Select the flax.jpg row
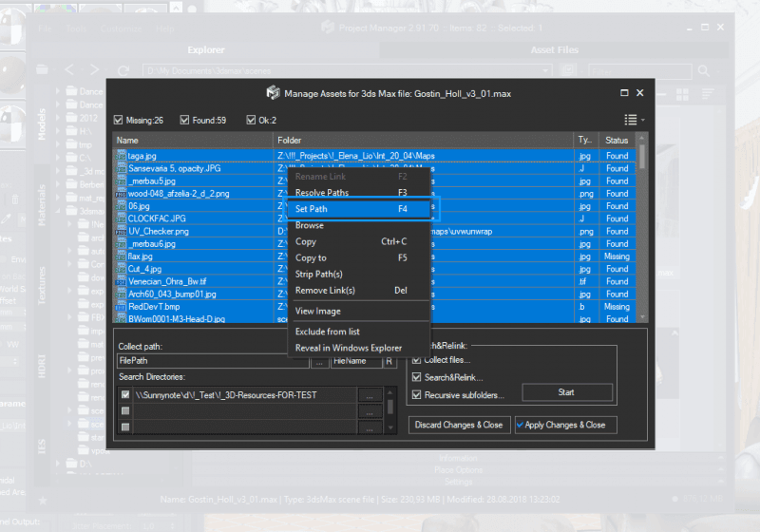The image size is (760, 532). (x=373, y=256)
